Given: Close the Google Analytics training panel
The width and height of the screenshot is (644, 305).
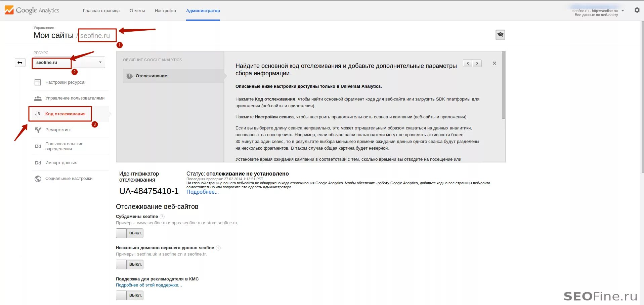Looking at the screenshot, I should pyautogui.click(x=494, y=63).
